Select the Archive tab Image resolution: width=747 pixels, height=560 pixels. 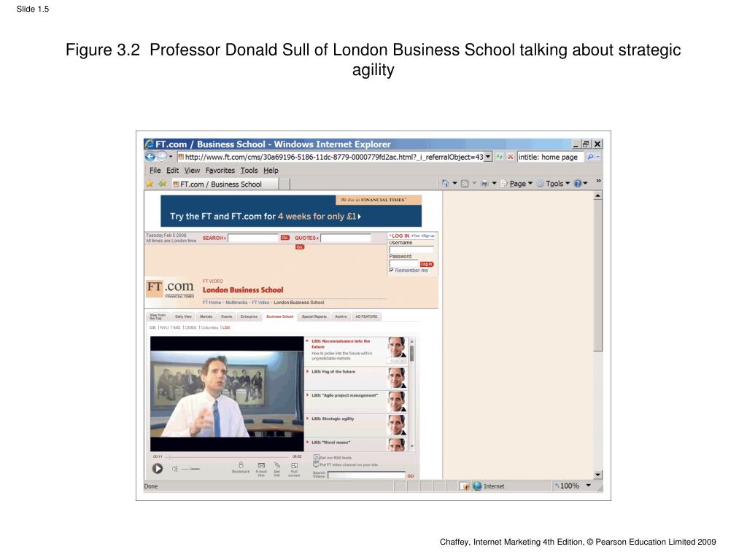pyautogui.click(x=341, y=316)
